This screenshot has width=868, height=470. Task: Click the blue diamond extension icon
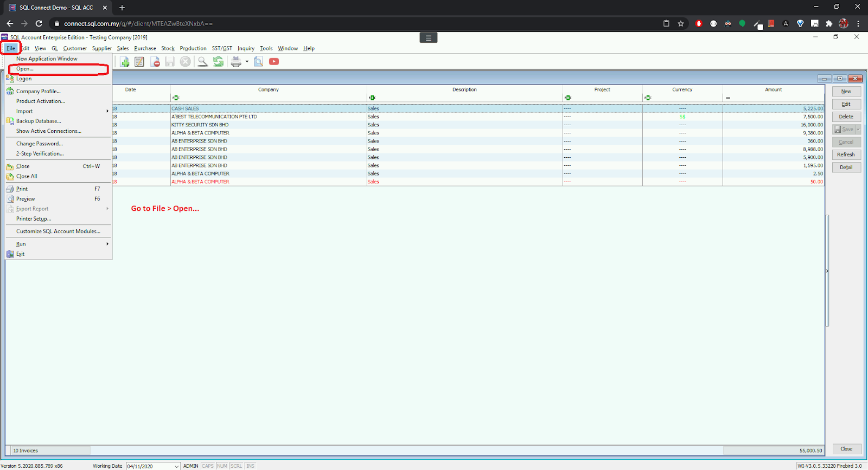point(800,23)
